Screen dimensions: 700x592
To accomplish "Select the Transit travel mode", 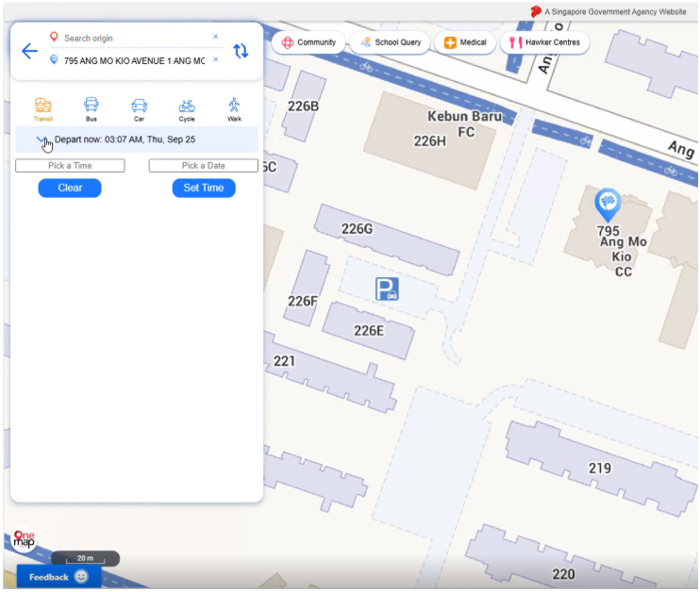I will pos(43,108).
